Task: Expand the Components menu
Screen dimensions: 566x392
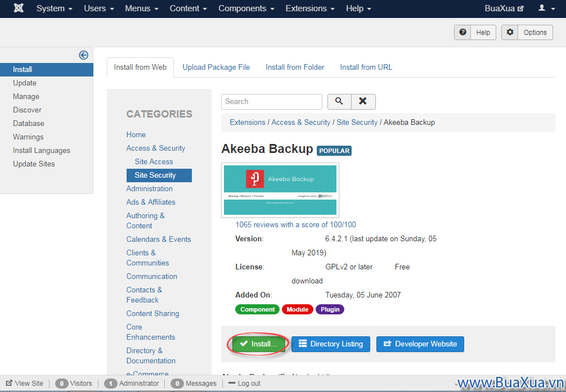Action: click(246, 8)
